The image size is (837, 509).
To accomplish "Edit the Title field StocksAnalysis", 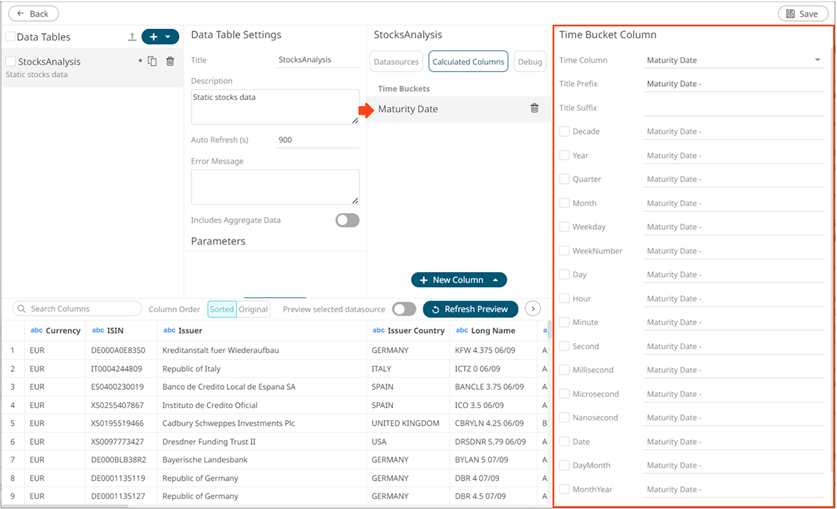I will [x=318, y=60].
